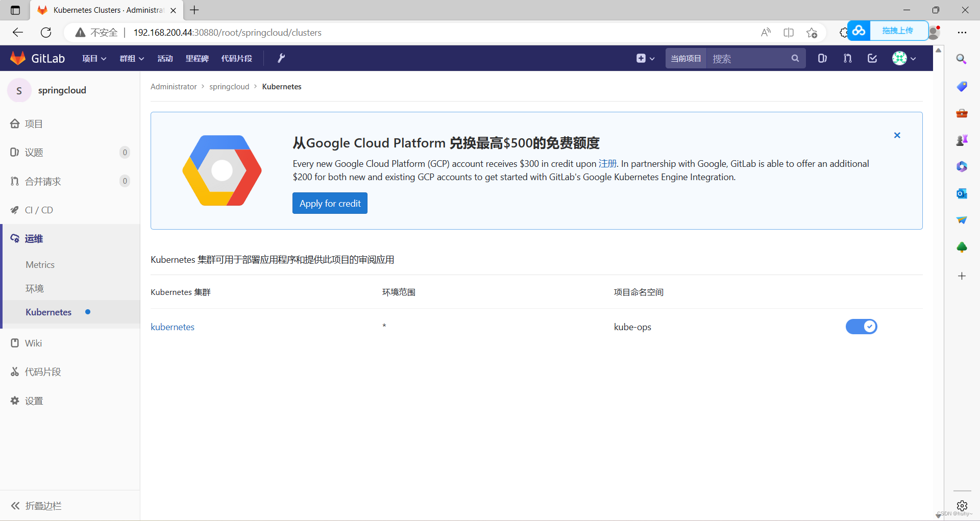Image resolution: width=980 pixels, height=521 pixels.
Task: Go back with browser back arrow
Action: (18, 33)
